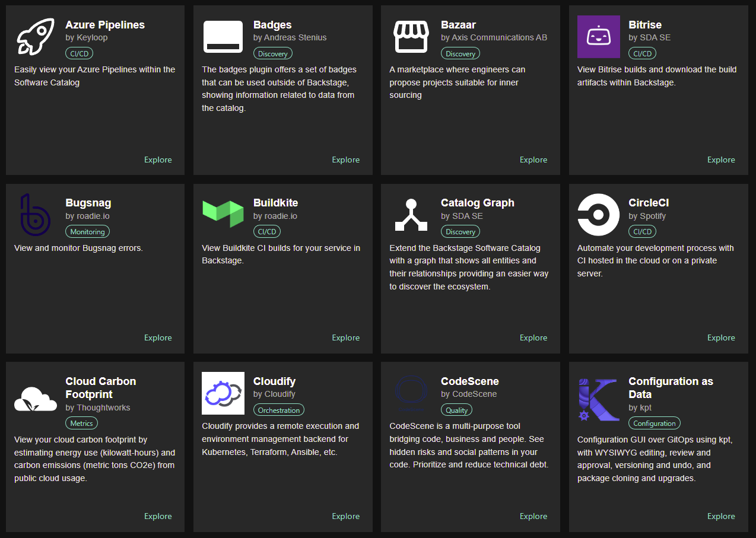Click author text 'by Axis Communications AB'

tap(494, 37)
